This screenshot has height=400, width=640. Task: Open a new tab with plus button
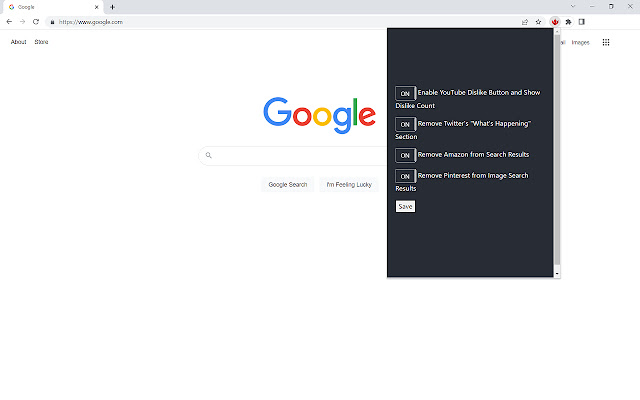(112, 7)
